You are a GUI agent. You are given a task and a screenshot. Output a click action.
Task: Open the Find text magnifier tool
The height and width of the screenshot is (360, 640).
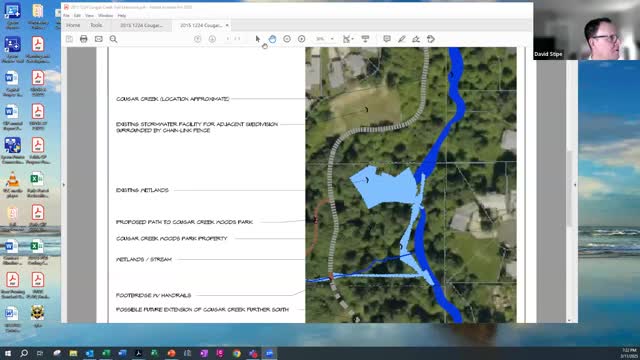(x=113, y=39)
